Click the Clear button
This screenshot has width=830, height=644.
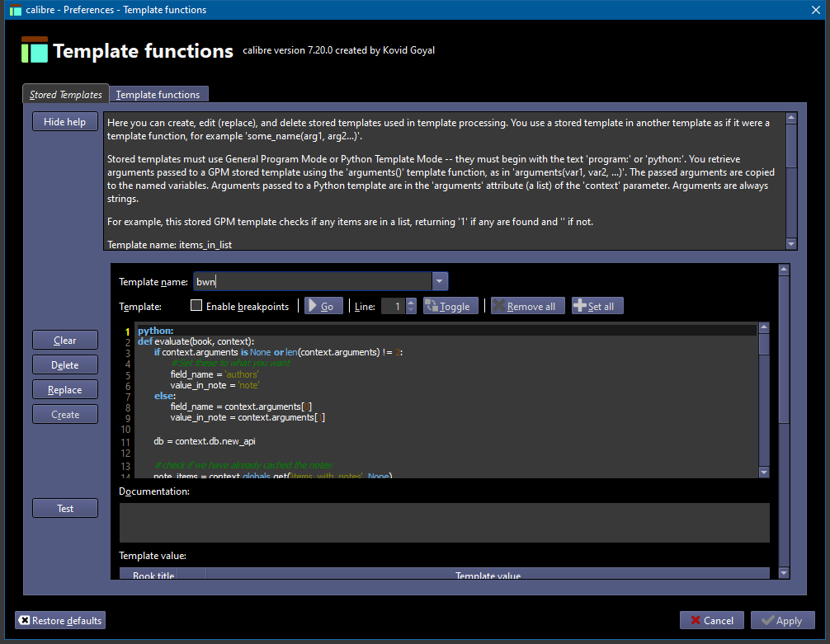coord(65,341)
